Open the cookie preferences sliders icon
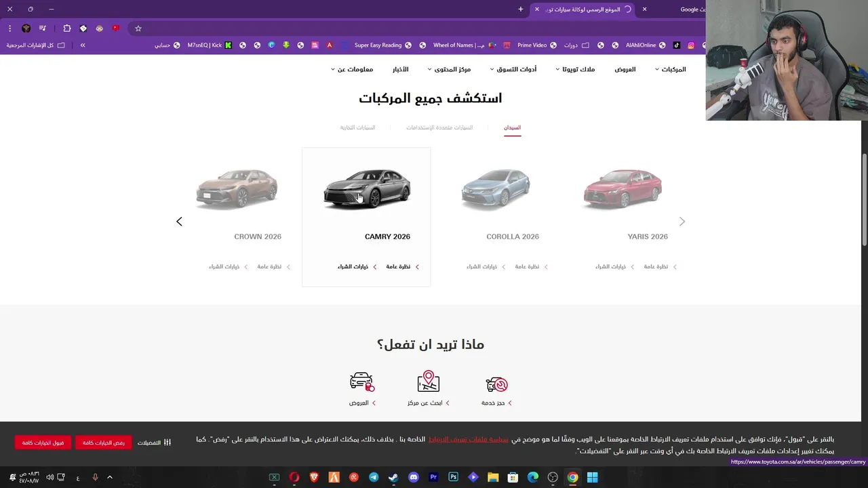The height and width of the screenshot is (488, 868). point(167,443)
